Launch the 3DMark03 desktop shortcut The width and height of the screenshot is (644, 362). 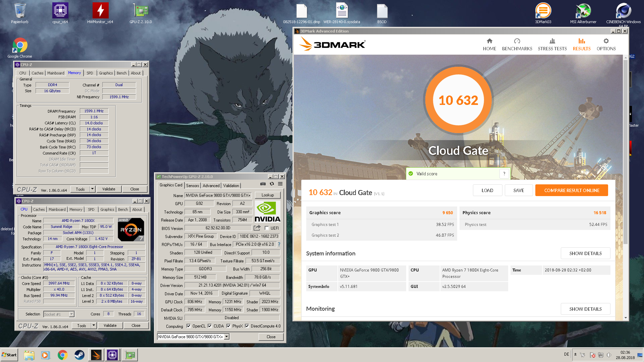[543, 13]
